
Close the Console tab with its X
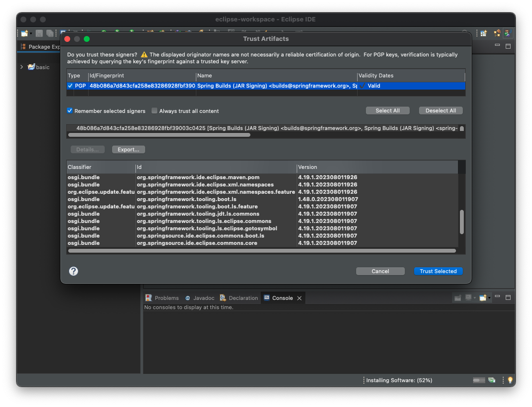299,298
